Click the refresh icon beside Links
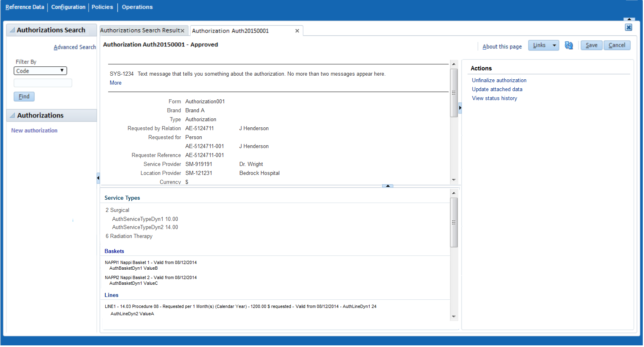 569,46
